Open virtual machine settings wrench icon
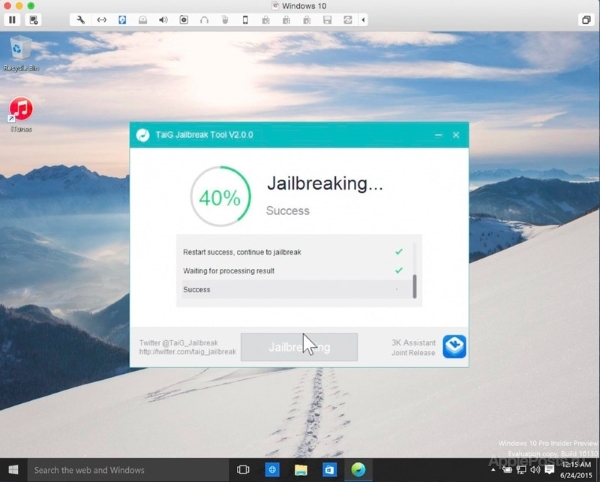The width and height of the screenshot is (600, 482). pyautogui.click(x=81, y=20)
